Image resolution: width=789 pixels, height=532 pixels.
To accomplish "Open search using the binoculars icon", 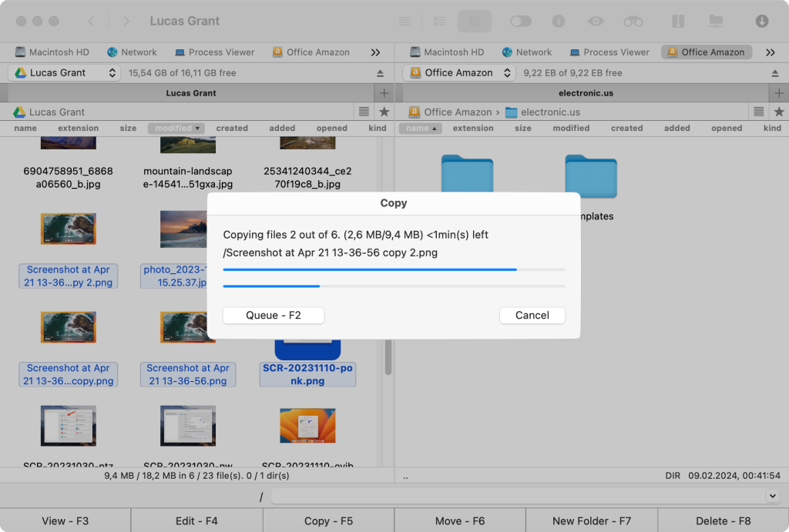I will (x=633, y=21).
